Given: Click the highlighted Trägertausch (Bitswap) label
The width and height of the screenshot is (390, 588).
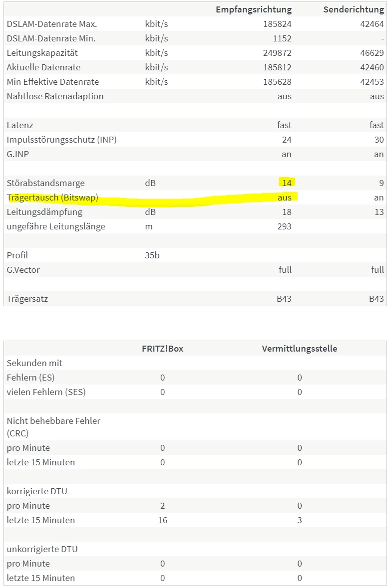Looking at the screenshot, I should [x=52, y=197].
